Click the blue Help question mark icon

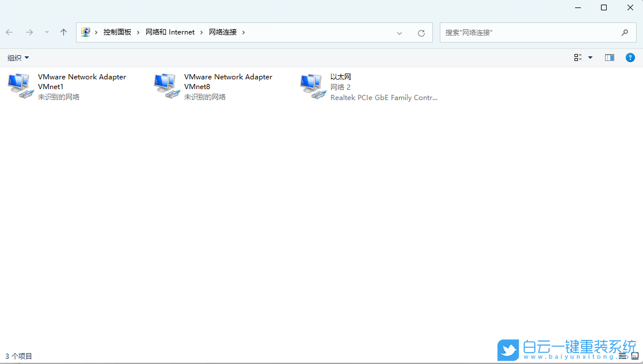tap(630, 58)
